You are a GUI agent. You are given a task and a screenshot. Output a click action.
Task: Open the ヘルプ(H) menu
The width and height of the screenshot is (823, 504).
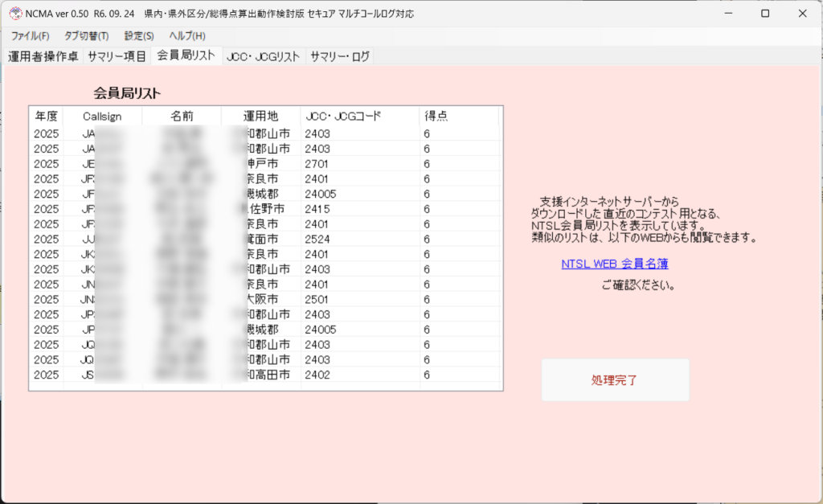[x=186, y=36]
